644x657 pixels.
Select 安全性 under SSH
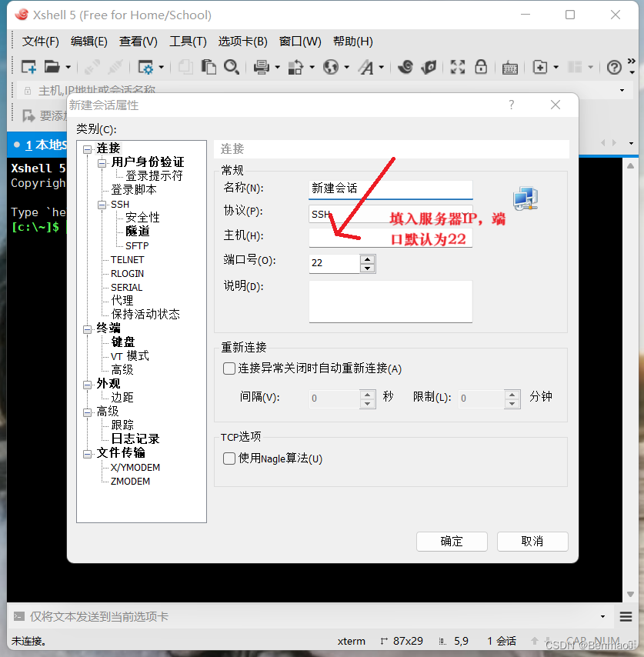click(142, 217)
